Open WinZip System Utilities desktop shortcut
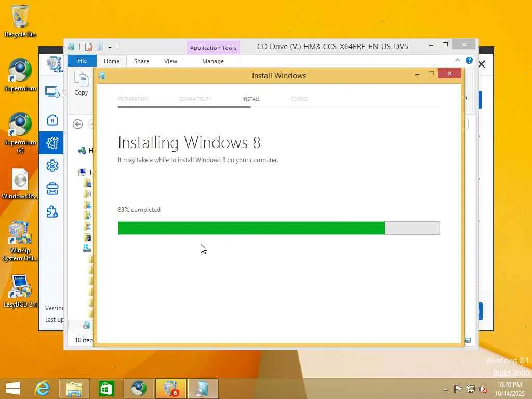532x399 pixels. click(x=20, y=241)
